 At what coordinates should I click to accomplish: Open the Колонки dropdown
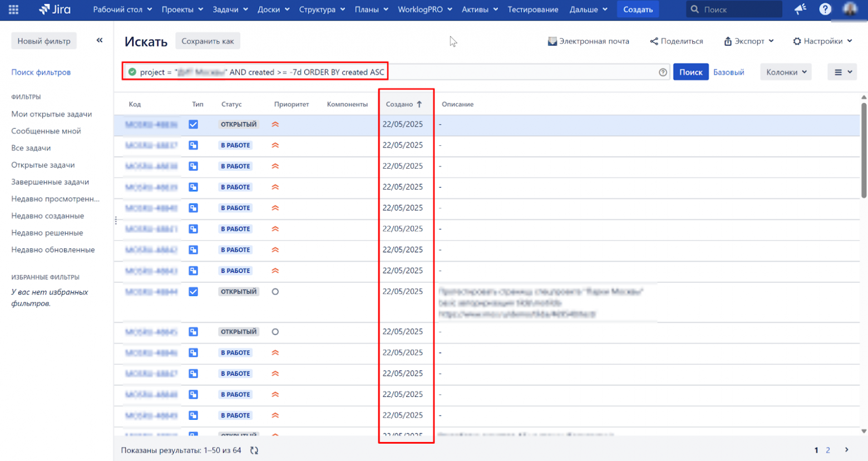point(786,71)
